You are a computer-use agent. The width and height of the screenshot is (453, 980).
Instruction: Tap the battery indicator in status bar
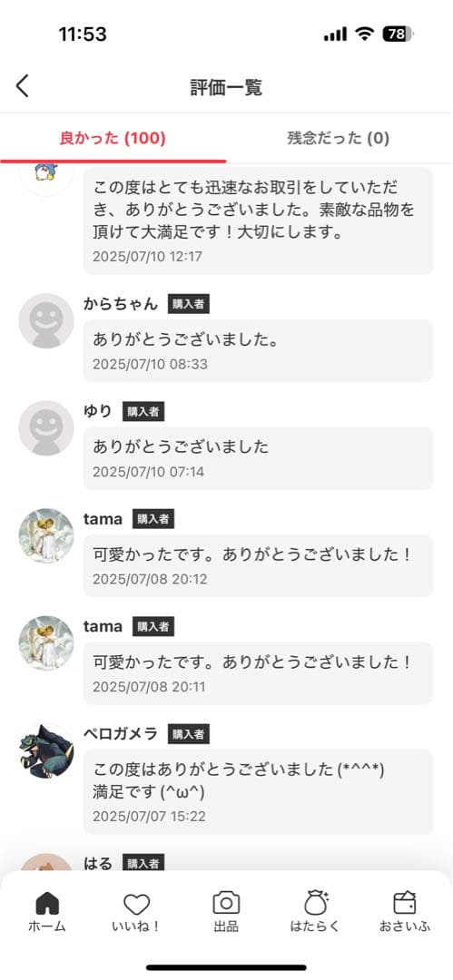tap(398, 34)
